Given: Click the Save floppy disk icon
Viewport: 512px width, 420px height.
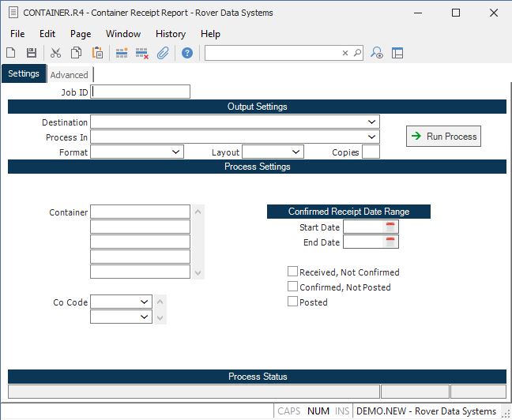Looking at the screenshot, I should [x=32, y=53].
